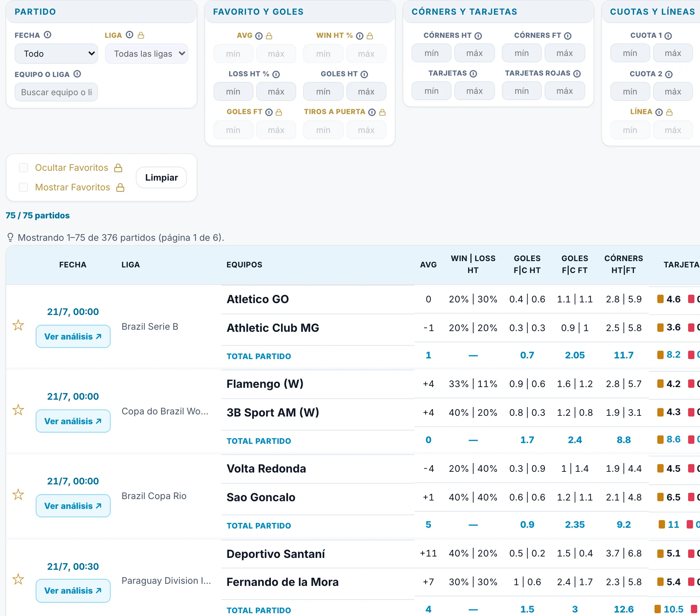The image size is (700, 616).
Task: Click the info icon next to LIGA filter
Action: [129, 35]
